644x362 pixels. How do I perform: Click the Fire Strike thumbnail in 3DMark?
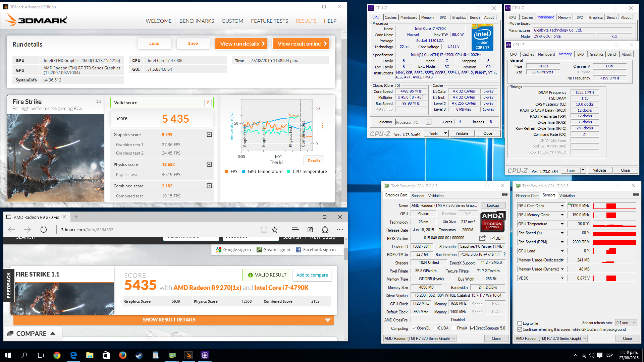coord(56,158)
